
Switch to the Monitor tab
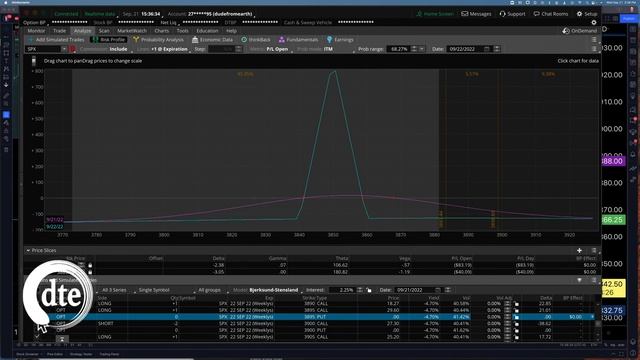point(36,31)
